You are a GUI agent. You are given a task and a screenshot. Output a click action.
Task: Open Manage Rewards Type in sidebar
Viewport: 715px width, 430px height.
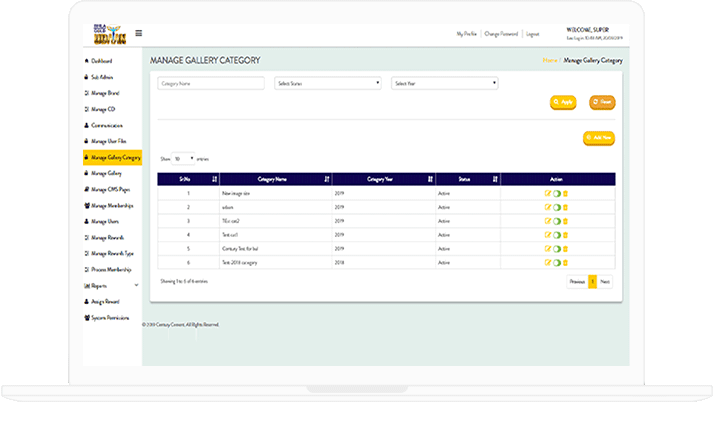pyautogui.click(x=112, y=254)
